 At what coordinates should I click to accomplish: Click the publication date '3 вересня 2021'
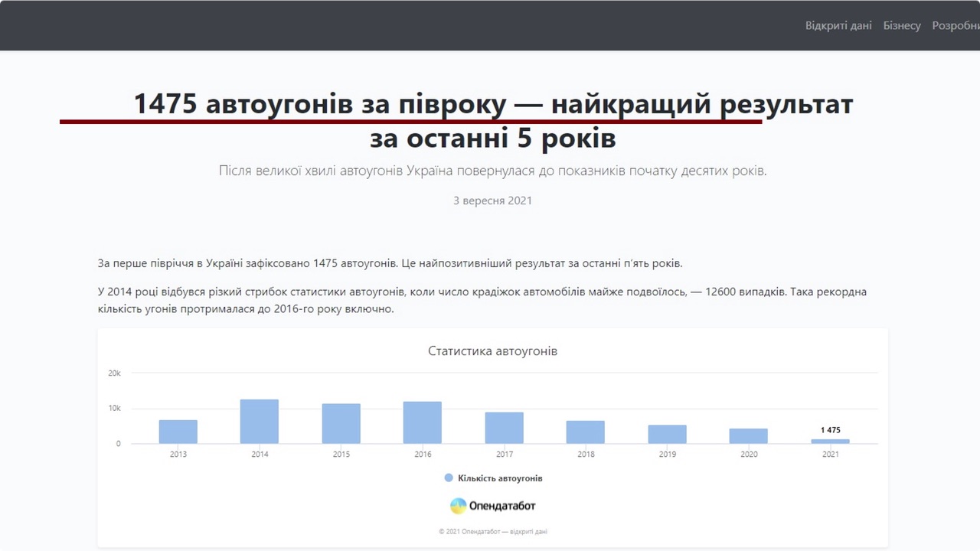pyautogui.click(x=492, y=201)
